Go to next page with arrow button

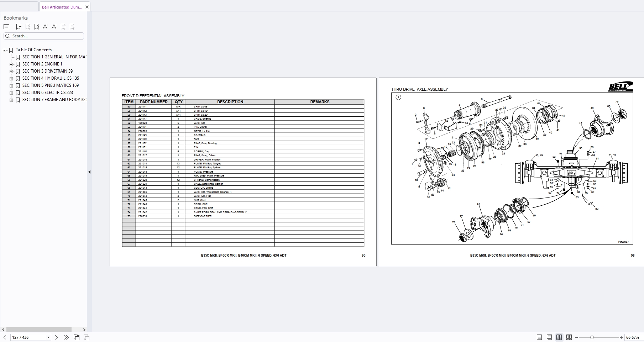(56, 337)
